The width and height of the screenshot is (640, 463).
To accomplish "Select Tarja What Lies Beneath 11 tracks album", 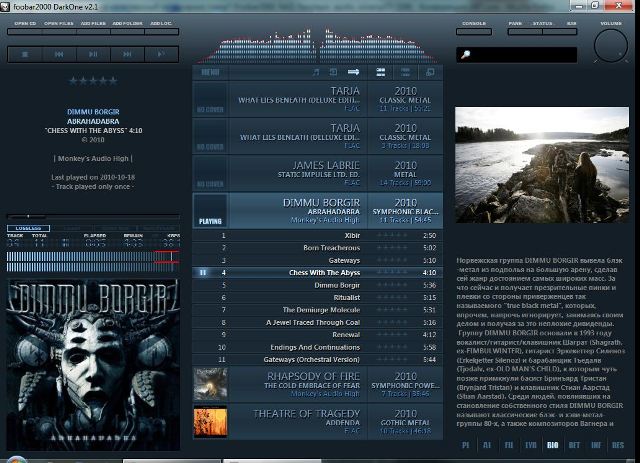I will tap(318, 99).
